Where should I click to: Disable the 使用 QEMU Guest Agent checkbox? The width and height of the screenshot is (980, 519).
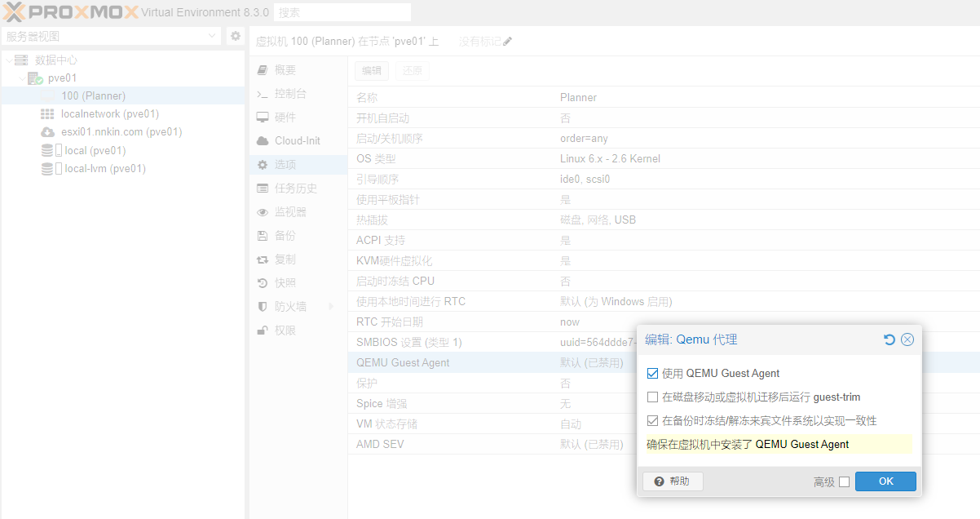[652, 374]
